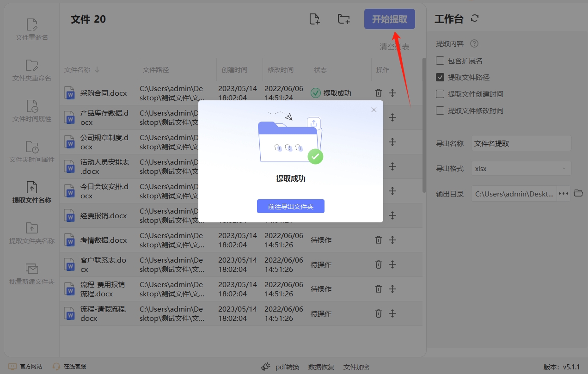Click the move handle for 考情数据.docx
This screenshot has height=374, width=588.
392,240
